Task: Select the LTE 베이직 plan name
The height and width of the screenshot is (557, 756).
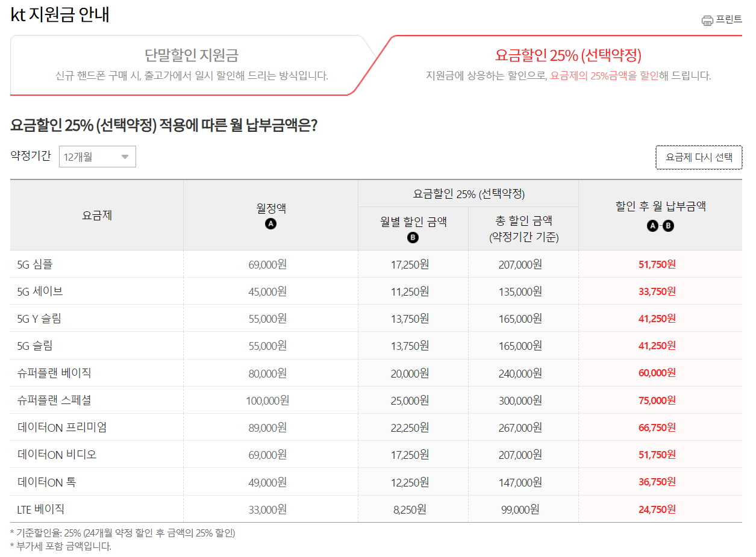Action: (40, 509)
